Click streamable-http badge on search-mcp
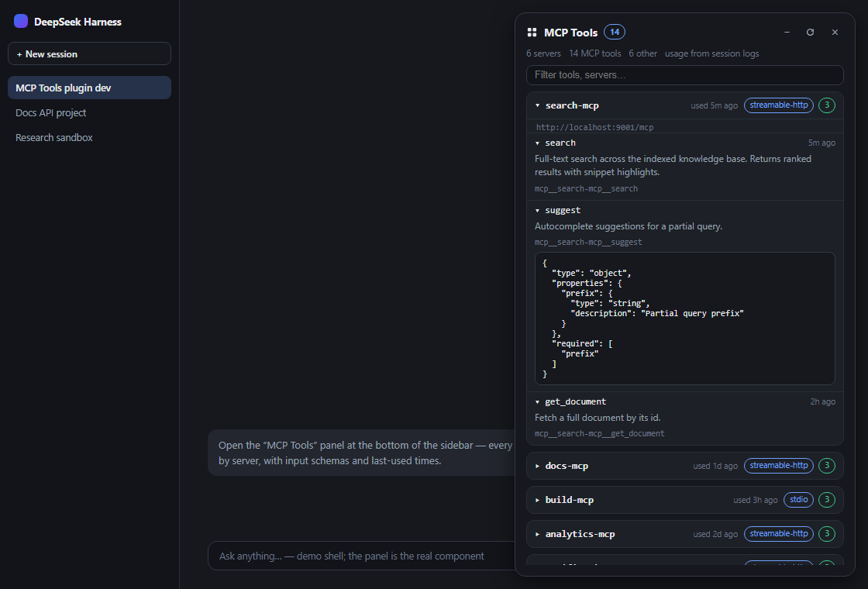Screen dimensions: 868x589 [x=778, y=105]
